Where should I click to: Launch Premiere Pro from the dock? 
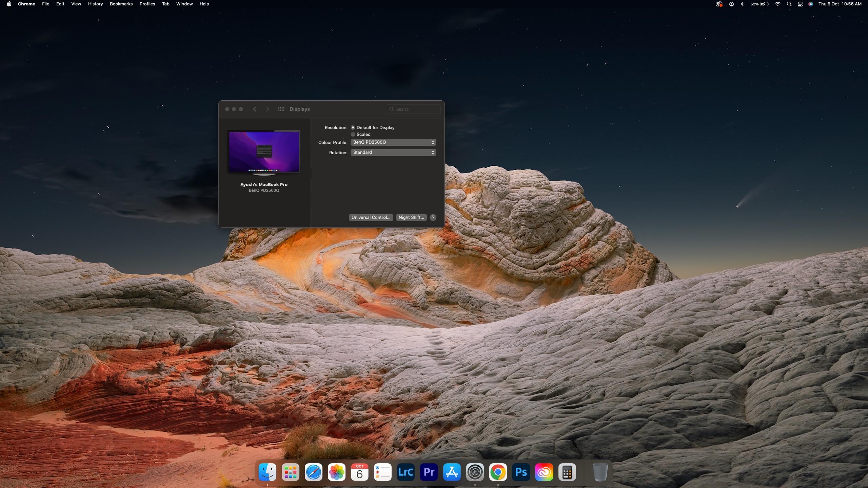click(x=429, y=472)
